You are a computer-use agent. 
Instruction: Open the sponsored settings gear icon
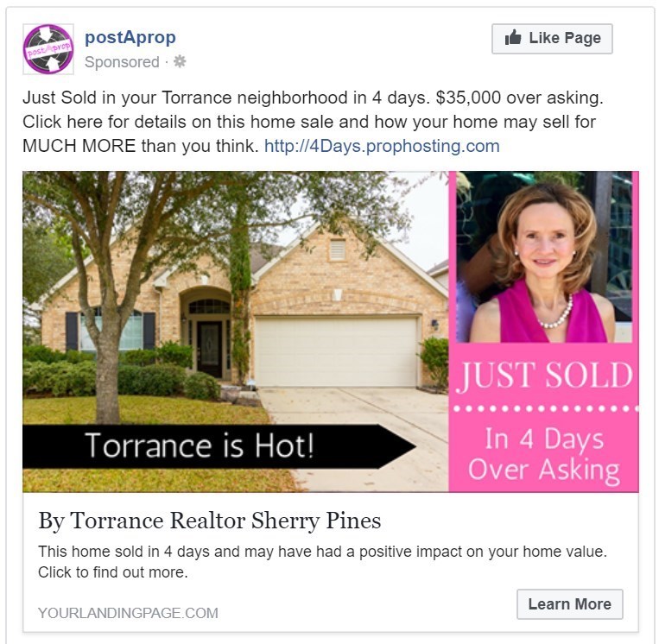(x=180, y=61)
